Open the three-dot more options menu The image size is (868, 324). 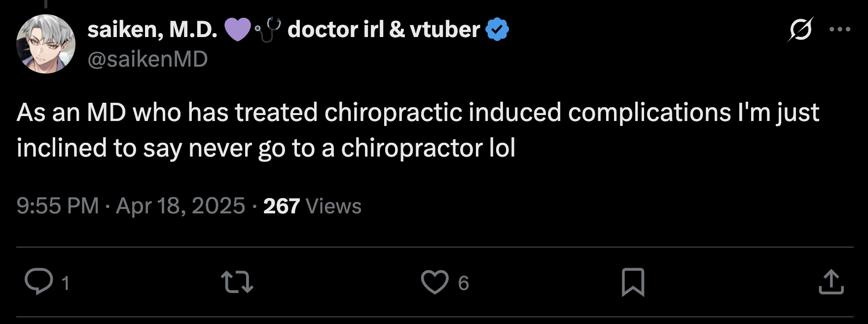pos(840,30)
